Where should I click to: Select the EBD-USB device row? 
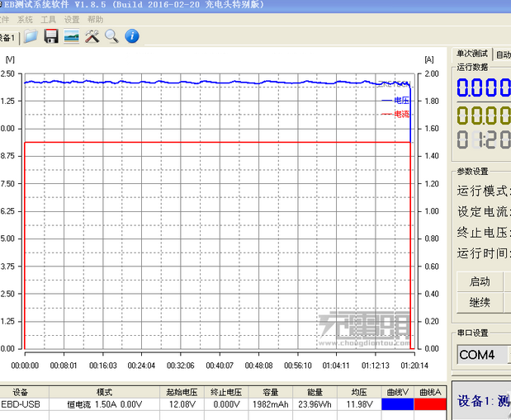[x=21, y=404]
